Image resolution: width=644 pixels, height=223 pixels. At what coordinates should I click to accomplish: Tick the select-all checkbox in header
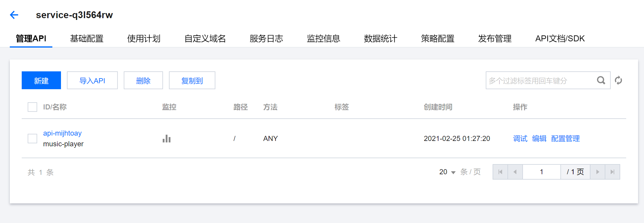[32, 107]
